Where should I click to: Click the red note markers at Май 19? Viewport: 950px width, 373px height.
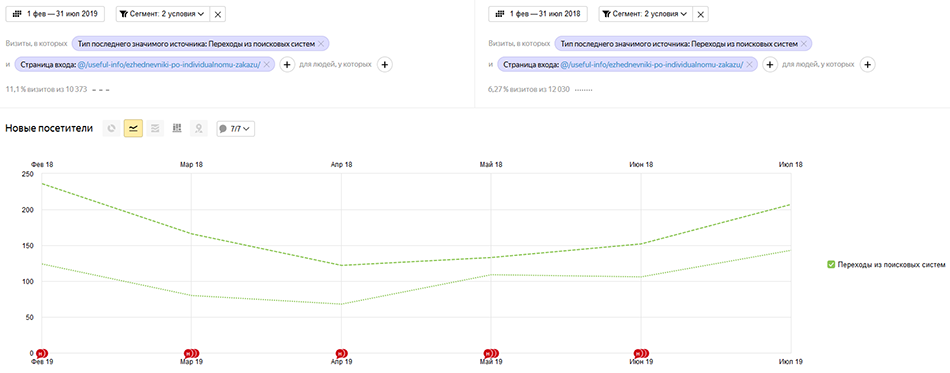[x=491, y=353]
